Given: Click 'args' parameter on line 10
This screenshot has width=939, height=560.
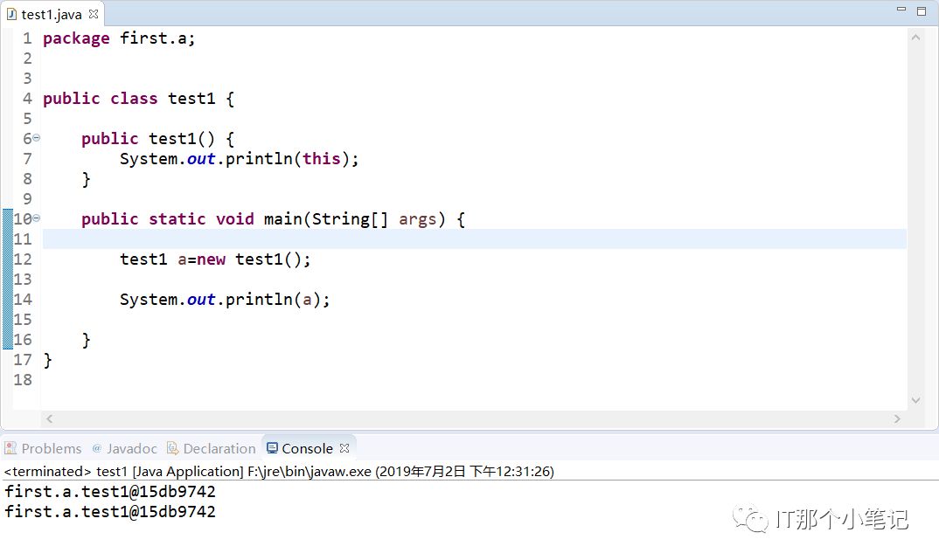Looking at the screenshot, I should pyautogui.click(x=417, y=219).
